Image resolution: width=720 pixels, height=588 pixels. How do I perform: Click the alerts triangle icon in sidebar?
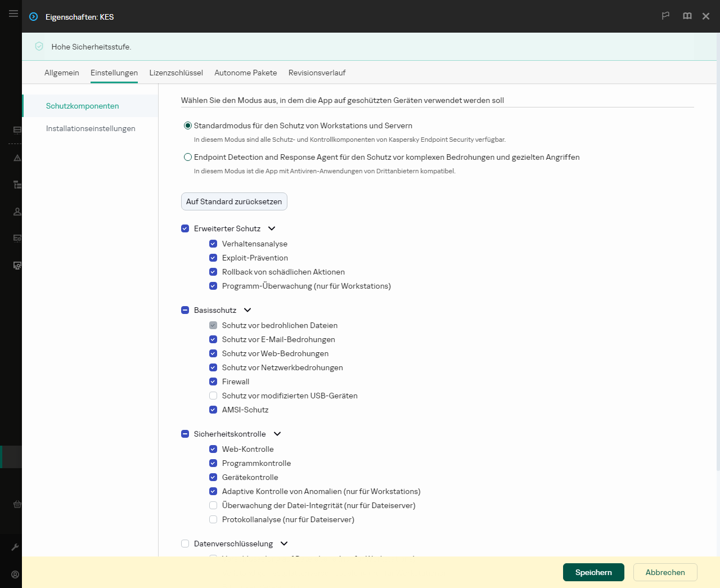17,158
